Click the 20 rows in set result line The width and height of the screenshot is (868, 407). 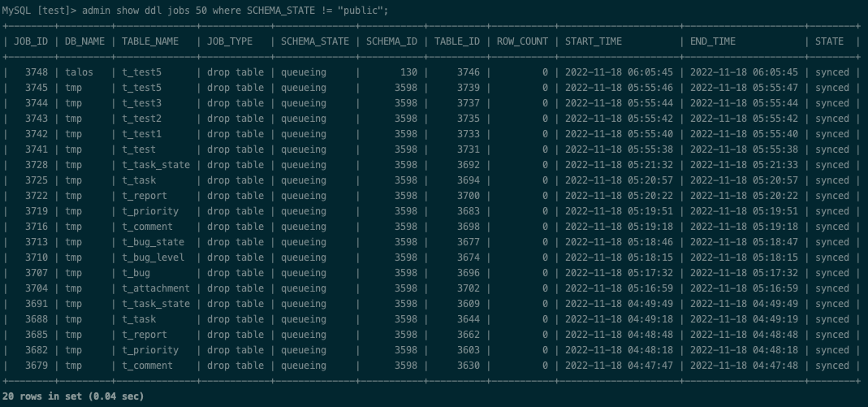(73, 396)
